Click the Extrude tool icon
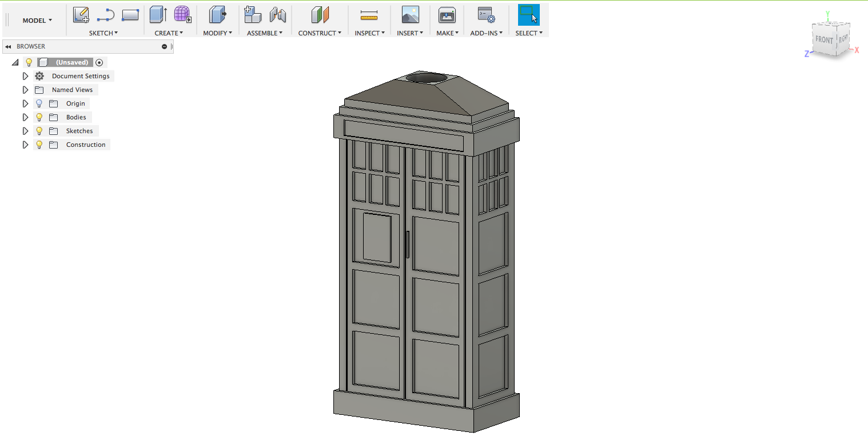 tap(158, 15)
